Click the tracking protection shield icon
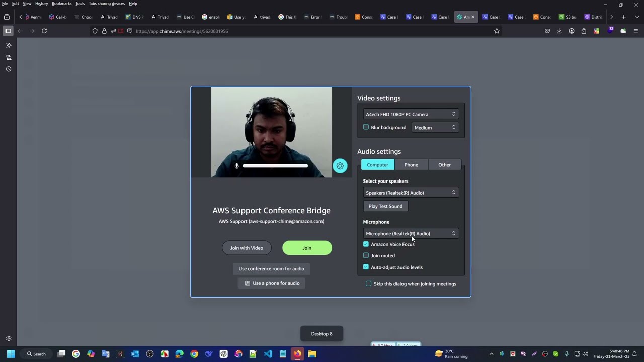644x362 pixels. pos(95,31)
